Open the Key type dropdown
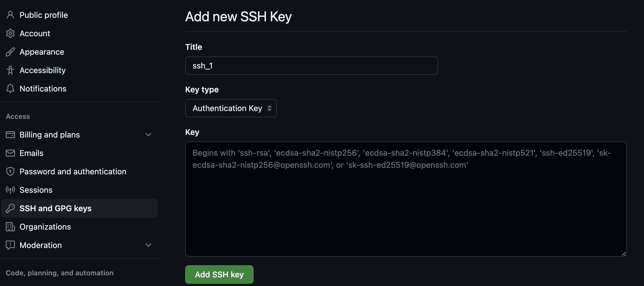Image resolution: width=644 pixels, height=286 pixels. click(x=231, y=108)
